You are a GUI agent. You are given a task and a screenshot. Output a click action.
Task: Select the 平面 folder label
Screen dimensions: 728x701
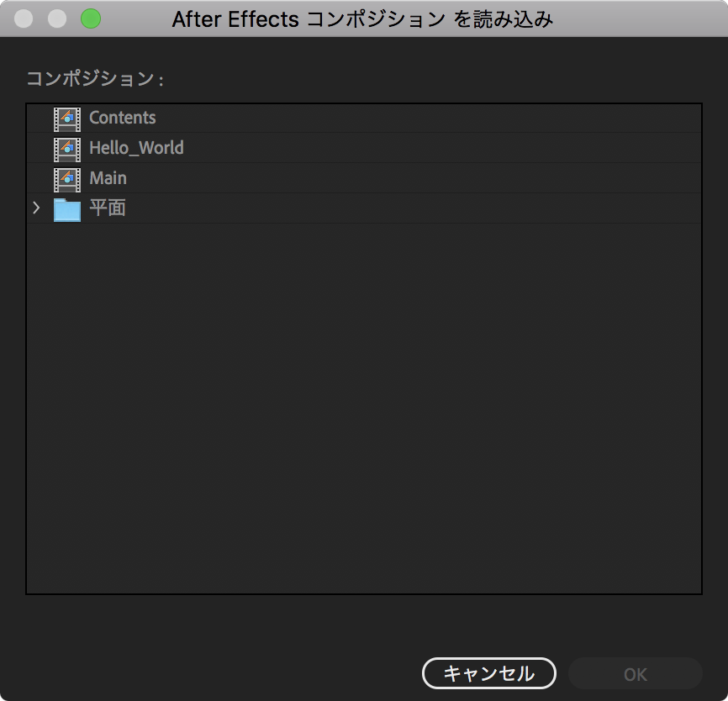(108, 208)
